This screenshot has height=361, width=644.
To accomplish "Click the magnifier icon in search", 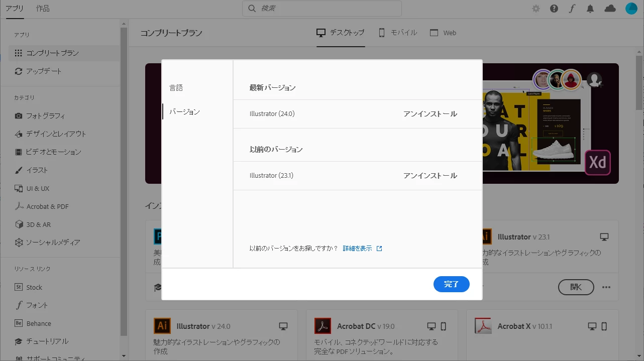I will tap(252, 9).
